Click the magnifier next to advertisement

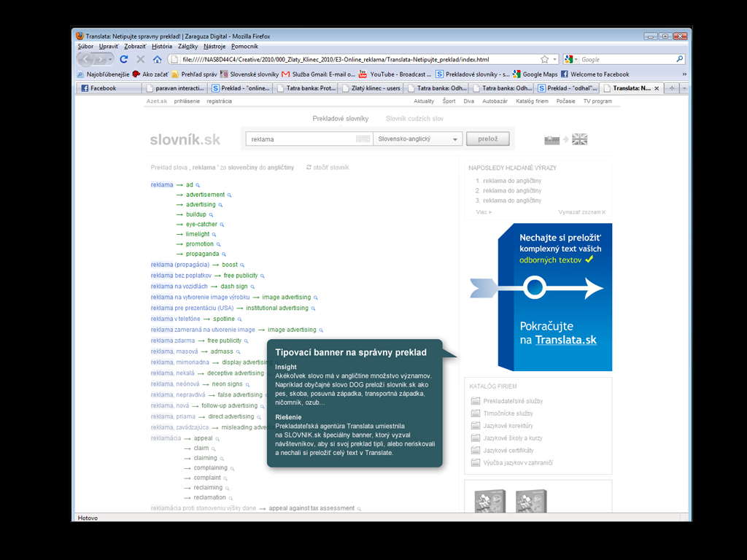[229, 195]
